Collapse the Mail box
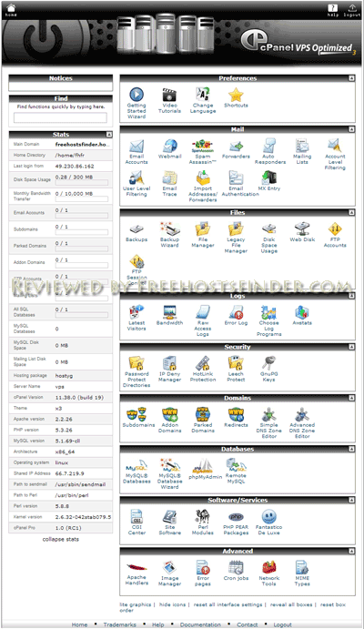364x629 pixels. click(x=351, y=129)
